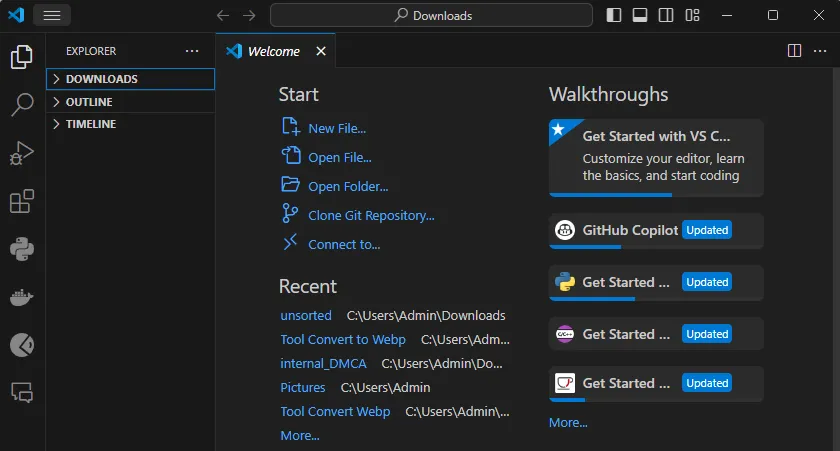Screen dimensions: 840x451
Task: Open the Explorer view in activity bar
Action: point(22,57)
